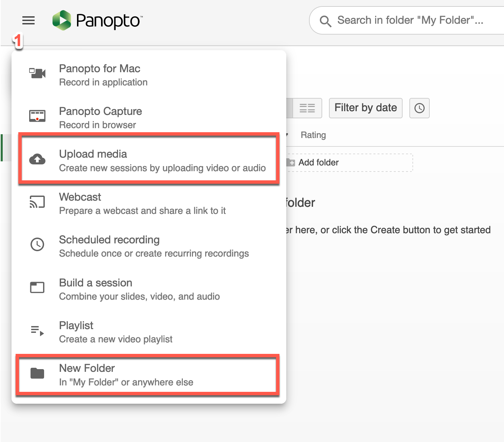Click the search magnifier icon
Image resolution: width=504 pixels, height=442 pixels.
325,21
